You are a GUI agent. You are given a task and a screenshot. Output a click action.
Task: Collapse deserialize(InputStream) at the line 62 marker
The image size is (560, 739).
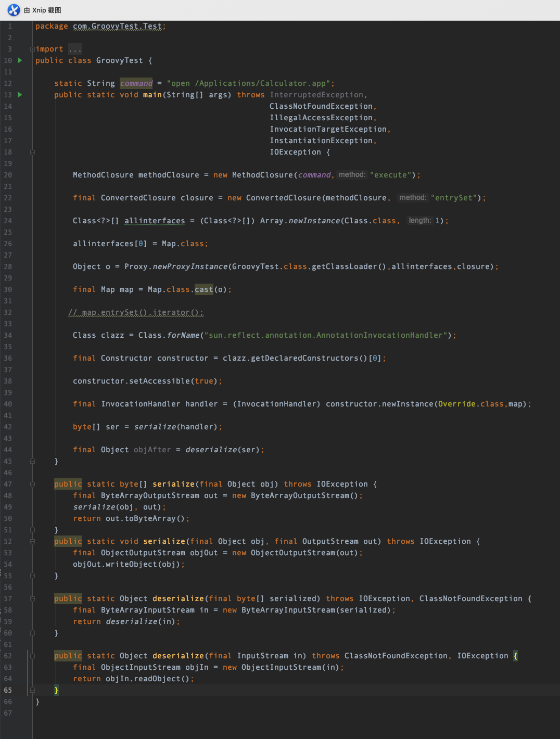click(x=32, y=656)
